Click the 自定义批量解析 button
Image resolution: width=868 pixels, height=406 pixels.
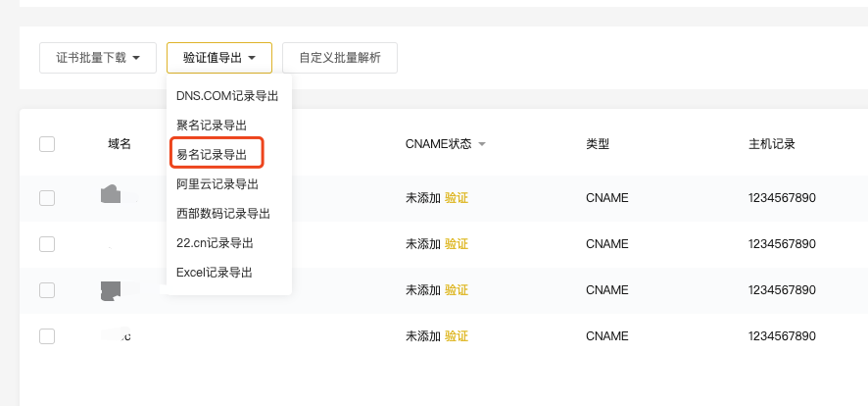click(339, 58)
